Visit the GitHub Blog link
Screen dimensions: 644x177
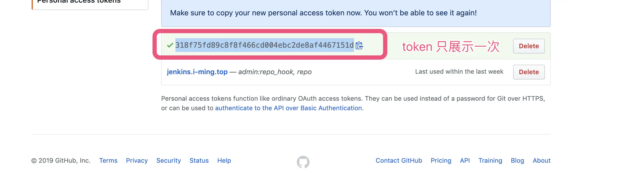(x=517, y=161)
